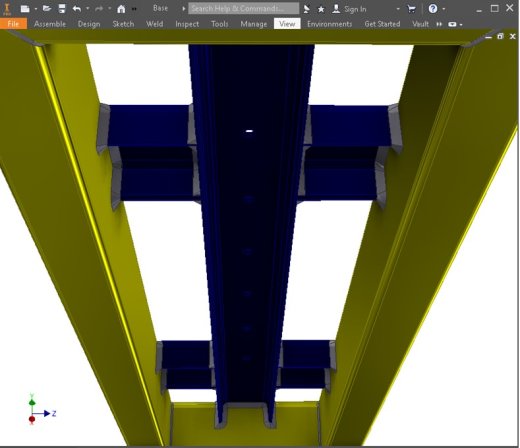
Task: Click the satellite communication center icon
Action: 306,9
